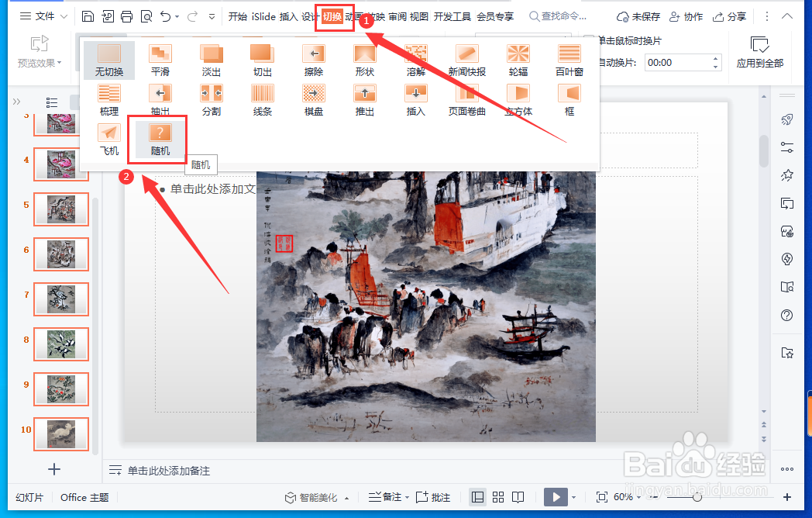The image size is (812, 518).
Task: Switch to slide sorter grid view
Action: pyautogui.click(x=498, y=497)
